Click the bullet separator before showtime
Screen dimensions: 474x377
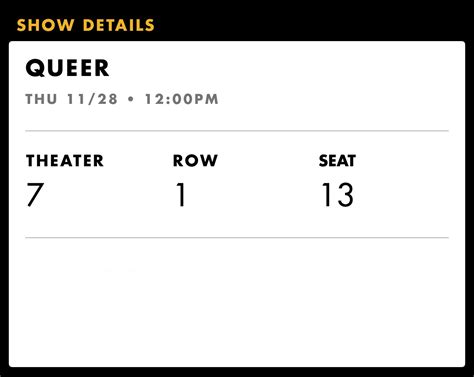(131, 99)
